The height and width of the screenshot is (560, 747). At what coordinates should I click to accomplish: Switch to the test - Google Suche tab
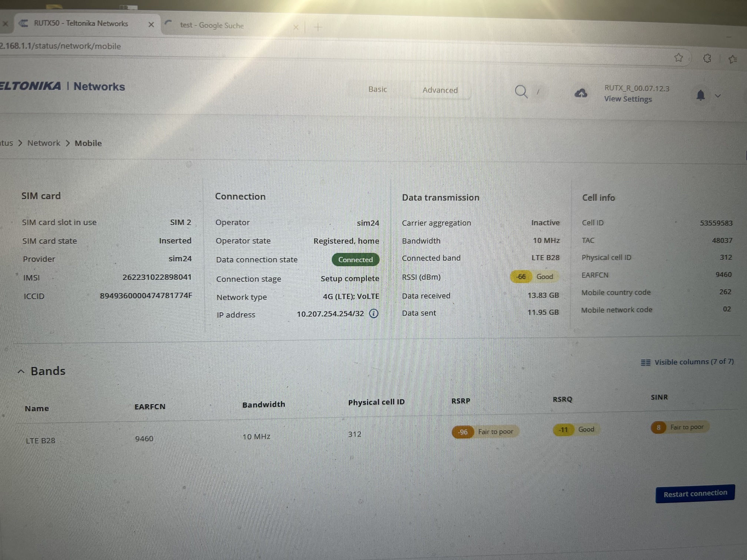[x=212, y=26]
